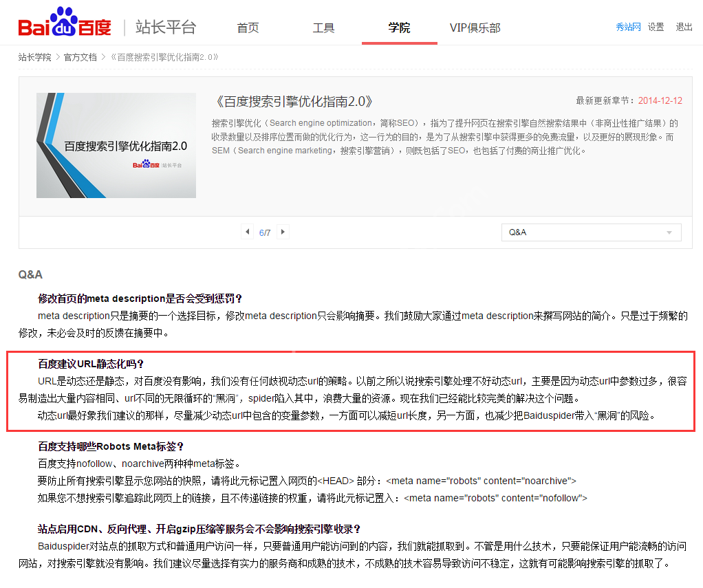Click 退出 to log out
The image size is (703, 588).
click(684, 27)
